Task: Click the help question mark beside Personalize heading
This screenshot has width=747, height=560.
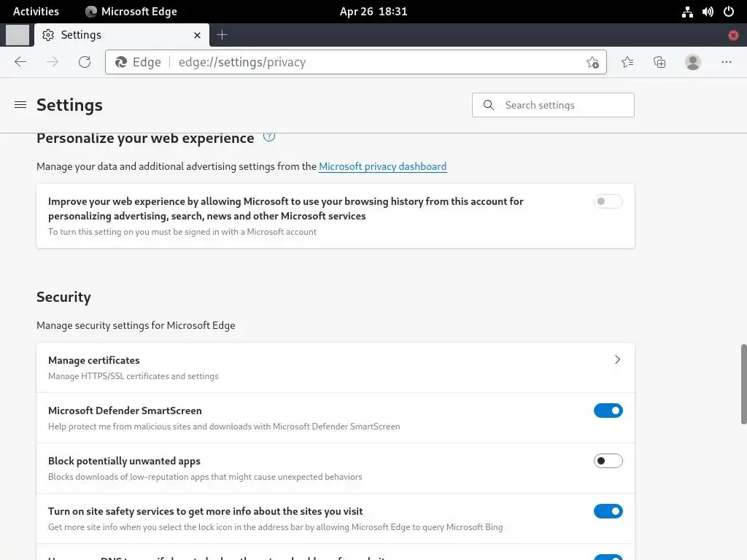Action: (269, 136)
